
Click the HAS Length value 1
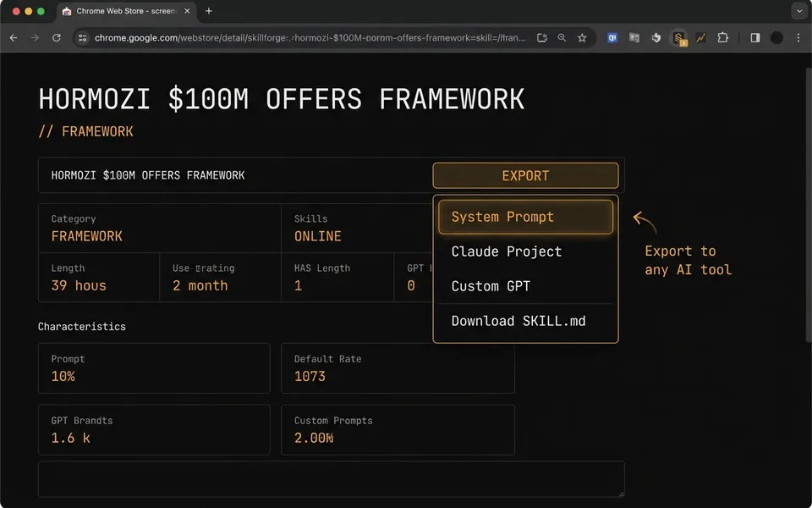[298, 285]
